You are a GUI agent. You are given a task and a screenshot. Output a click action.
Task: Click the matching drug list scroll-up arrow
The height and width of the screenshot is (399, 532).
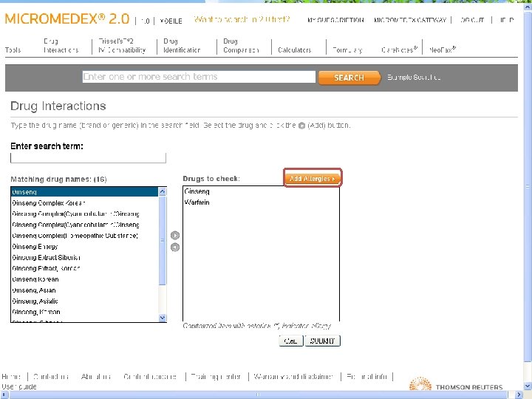click(162, 191)
